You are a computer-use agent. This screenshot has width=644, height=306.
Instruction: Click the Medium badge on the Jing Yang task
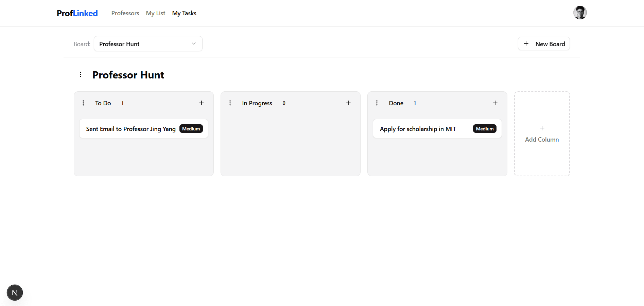[191, 129]
